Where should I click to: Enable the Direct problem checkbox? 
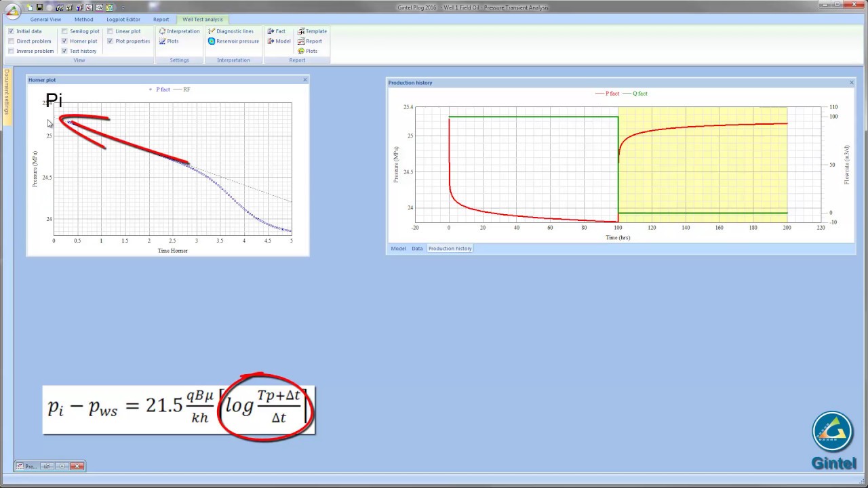click(x=12, y=41)
